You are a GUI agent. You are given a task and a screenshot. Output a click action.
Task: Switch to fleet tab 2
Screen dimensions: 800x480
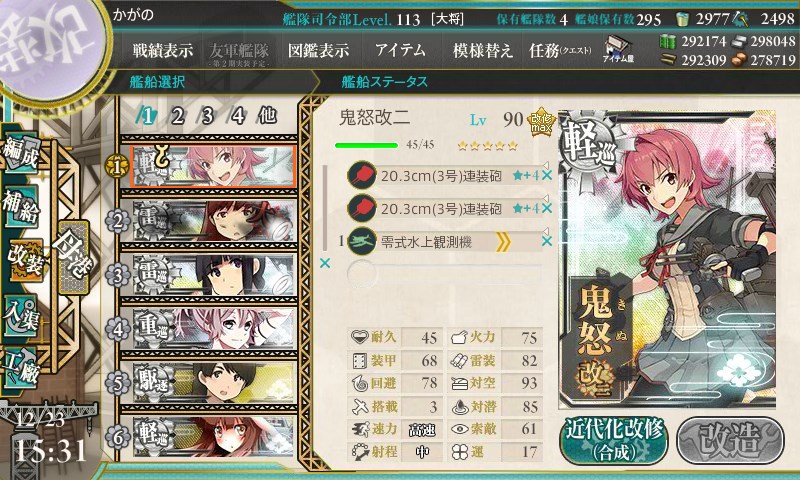pos(178,116)
